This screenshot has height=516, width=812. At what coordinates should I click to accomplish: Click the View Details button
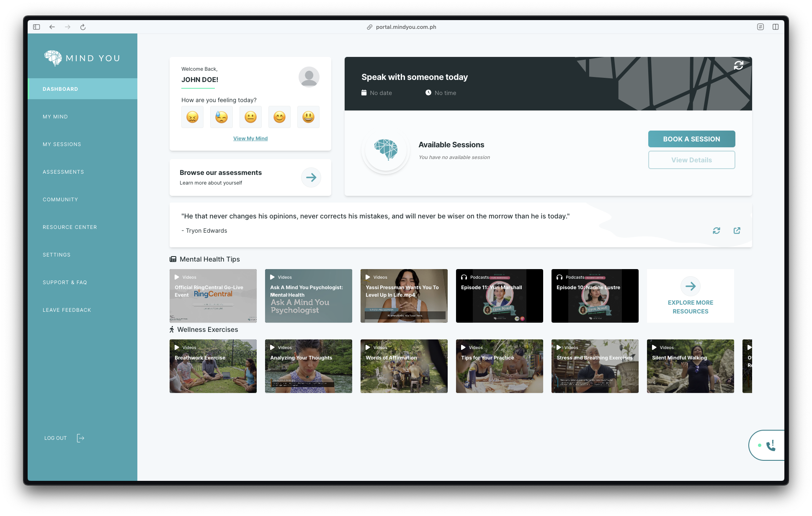691,160
